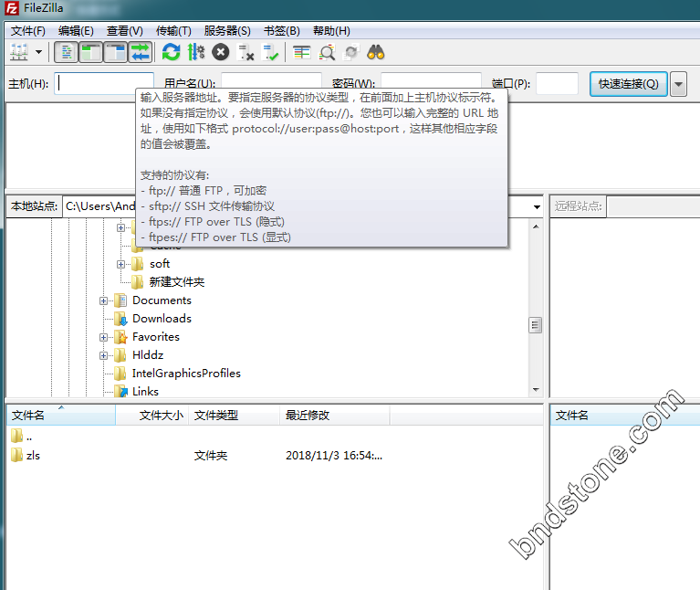Disconnect from the current server
Viewport: 700px width, 590px height.
246,52
